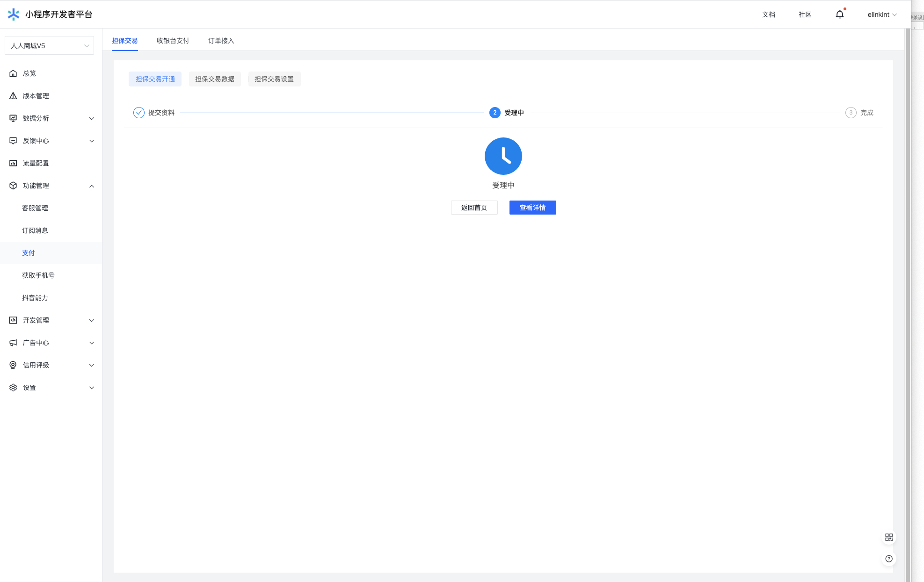Select the 担保交易数据 sub-tab

pos(215,79)
